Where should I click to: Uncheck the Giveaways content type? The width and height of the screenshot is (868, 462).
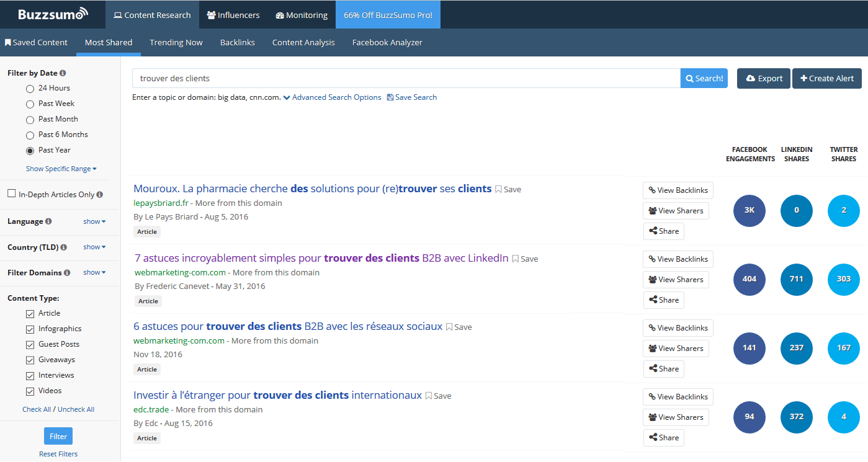30,360
